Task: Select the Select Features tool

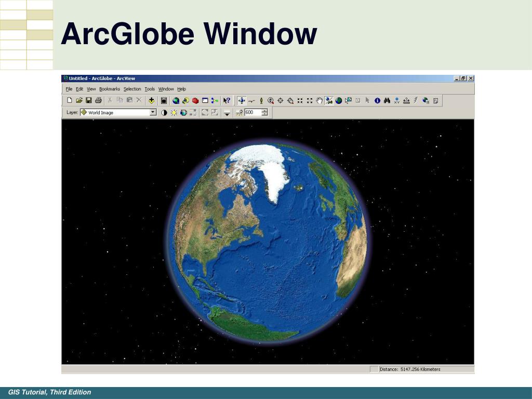Action: [348, 100]
